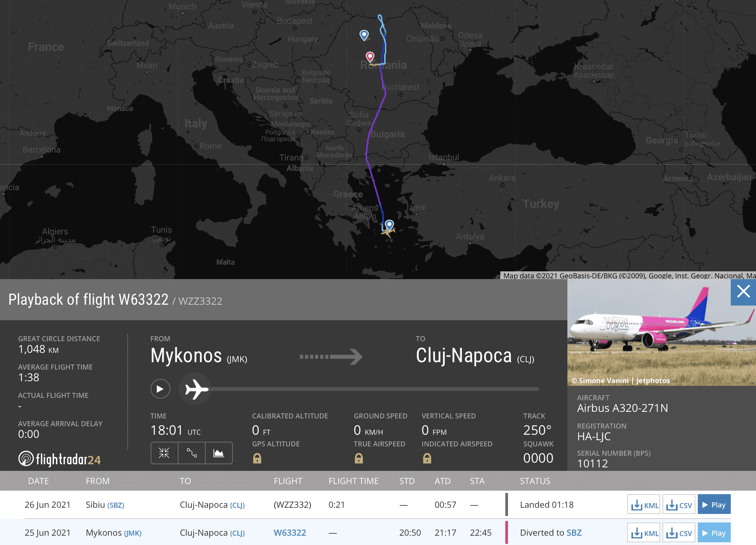
Task: Select the collapse panel icon below the time
Action: [164, 453]
